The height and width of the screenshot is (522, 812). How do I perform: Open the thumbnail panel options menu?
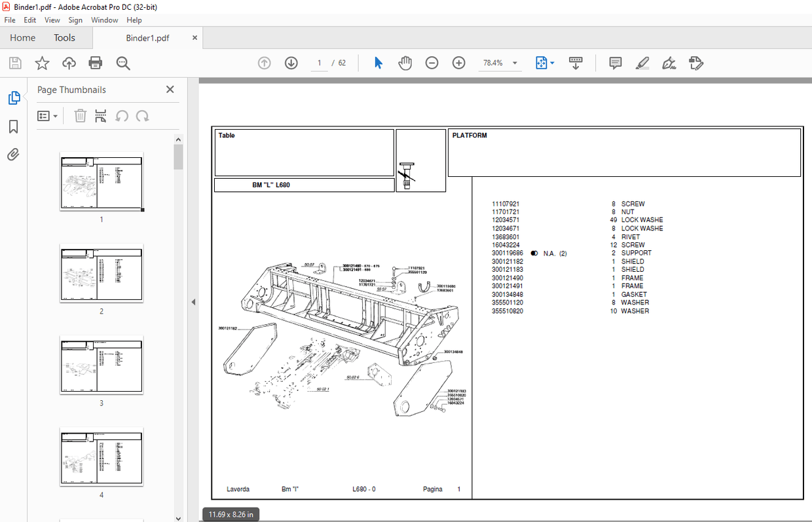[x=47, y=116]
